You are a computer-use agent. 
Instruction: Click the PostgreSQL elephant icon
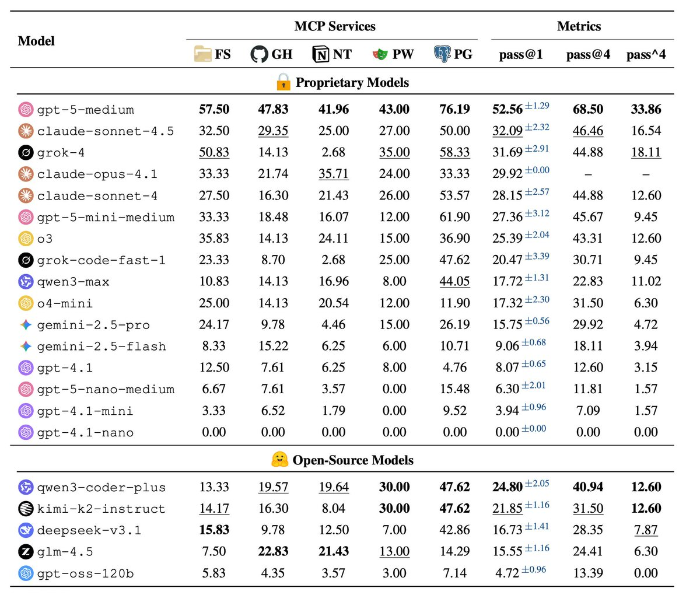pos(442,54)
